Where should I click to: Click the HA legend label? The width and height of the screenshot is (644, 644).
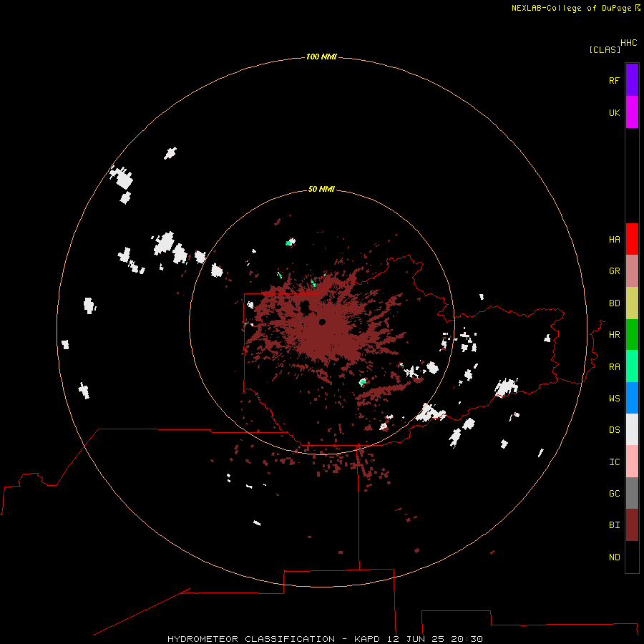tap(614, 240)
